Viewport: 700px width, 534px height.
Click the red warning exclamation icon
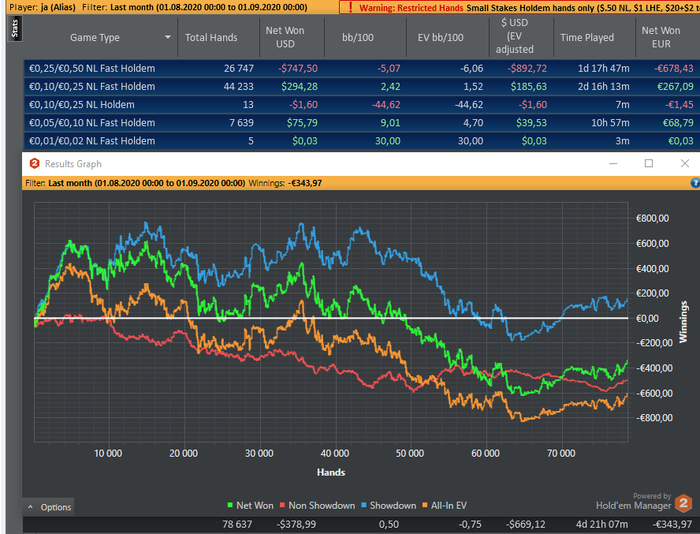pyautogui.click(x=345, y=7)
